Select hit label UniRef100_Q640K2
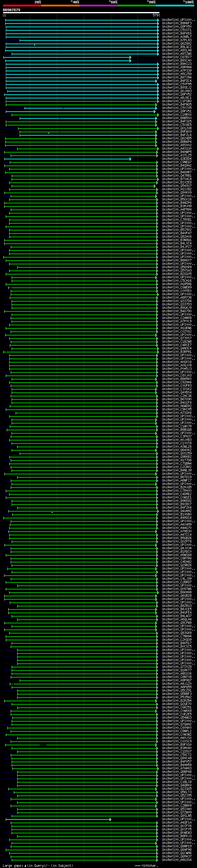The width and height of the screenshot is (197, 868). [176, 450]
